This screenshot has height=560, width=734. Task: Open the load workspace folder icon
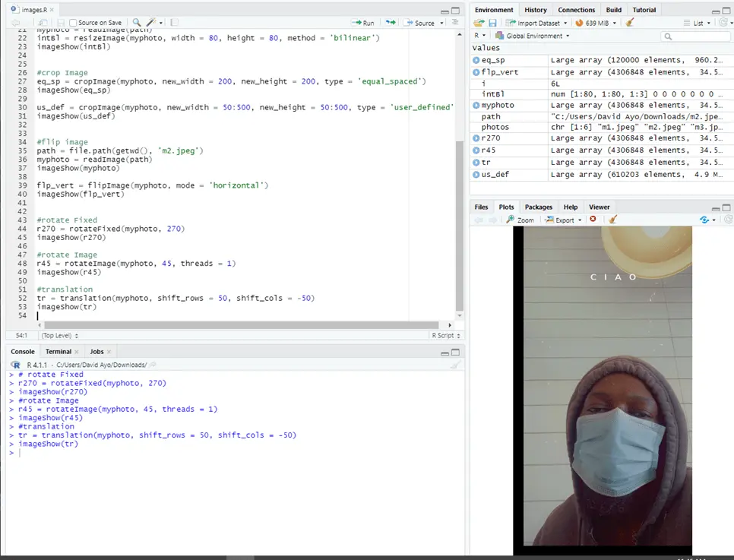point(479,23)
